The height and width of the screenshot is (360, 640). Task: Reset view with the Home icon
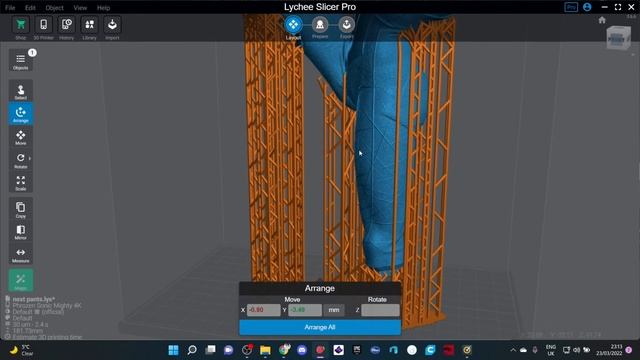(x=602, y=20)
